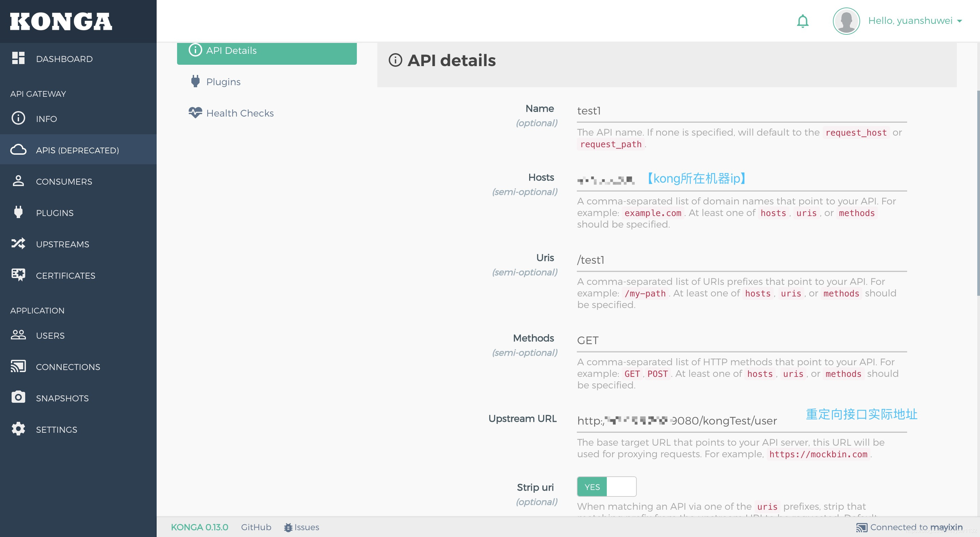Click the user avatar icon
This screenshot has width=980, height=537.
[x=846, y=21]
